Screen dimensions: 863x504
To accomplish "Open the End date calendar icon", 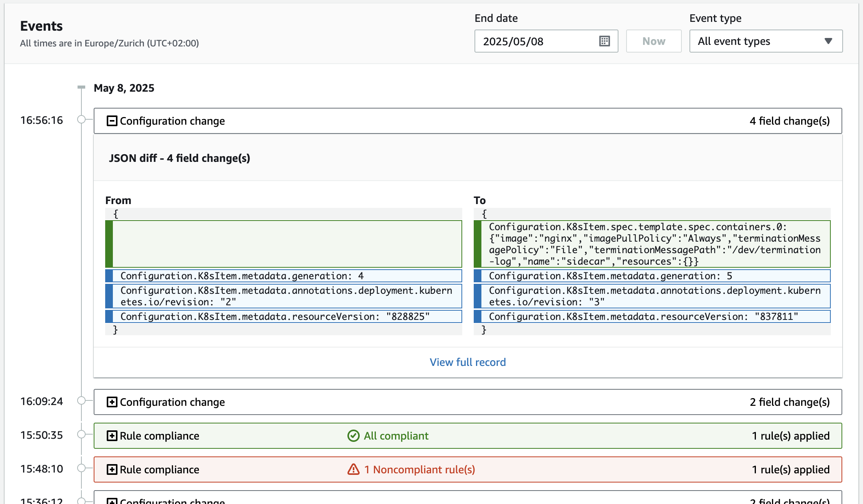I will tap(604, 41).
